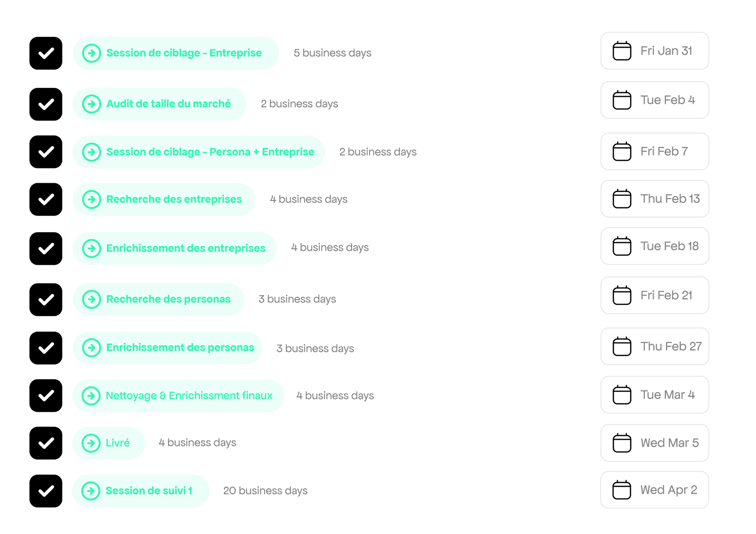Image resolution: width=756 pixels, height=534 pixels.
Task: Click calendar icon next to Tue Mar 4
Action: (x=622, y=395)
